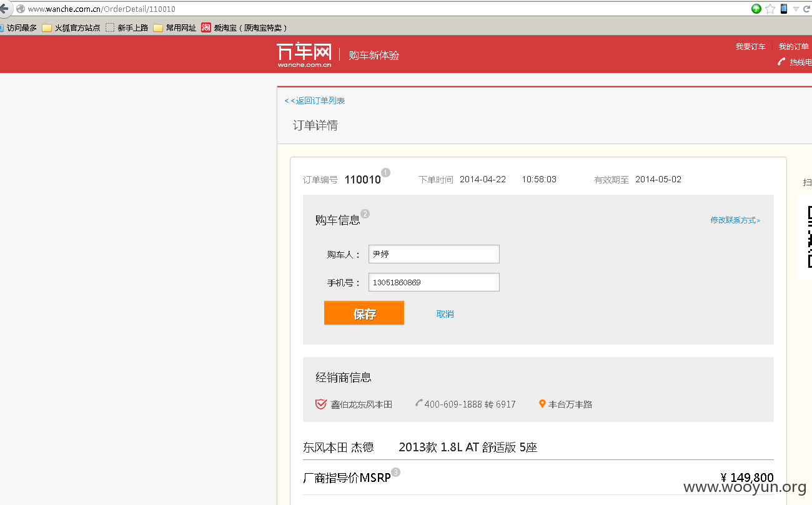Screen dimensions: 812x505
Task: Click the footnote marker 2 beside 购车信息
Action: pyautogui.click(x=365, y=213)
